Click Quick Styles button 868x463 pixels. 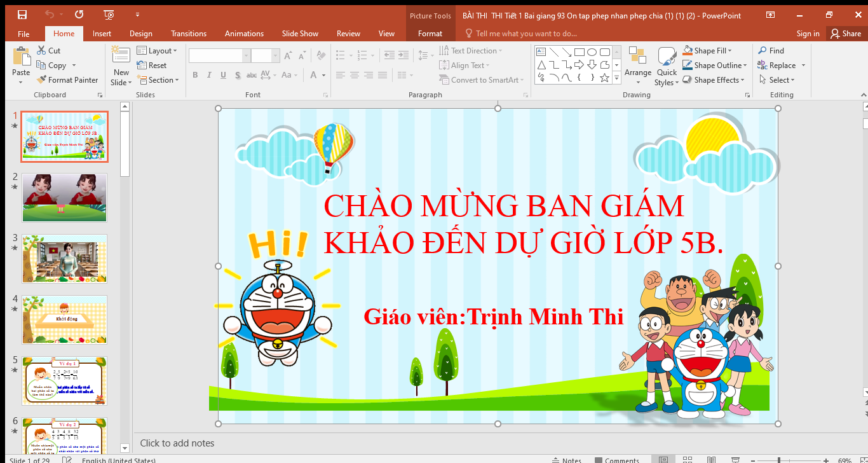click(x=667, y=66)
